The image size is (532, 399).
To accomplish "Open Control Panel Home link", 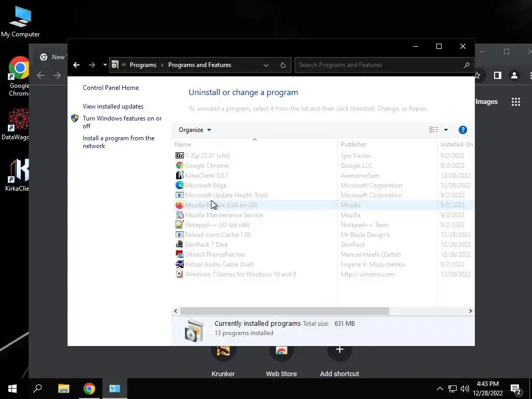I will 111,87.
